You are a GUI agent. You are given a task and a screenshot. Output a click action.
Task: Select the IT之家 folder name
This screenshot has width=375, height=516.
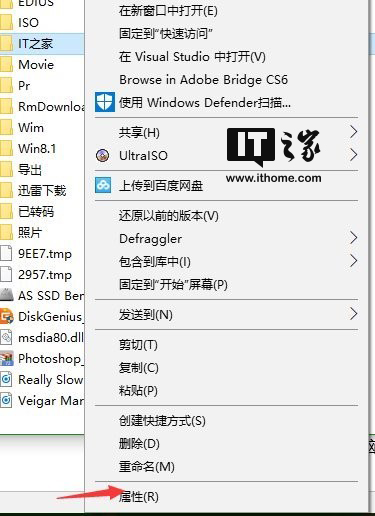click(35, 44)
